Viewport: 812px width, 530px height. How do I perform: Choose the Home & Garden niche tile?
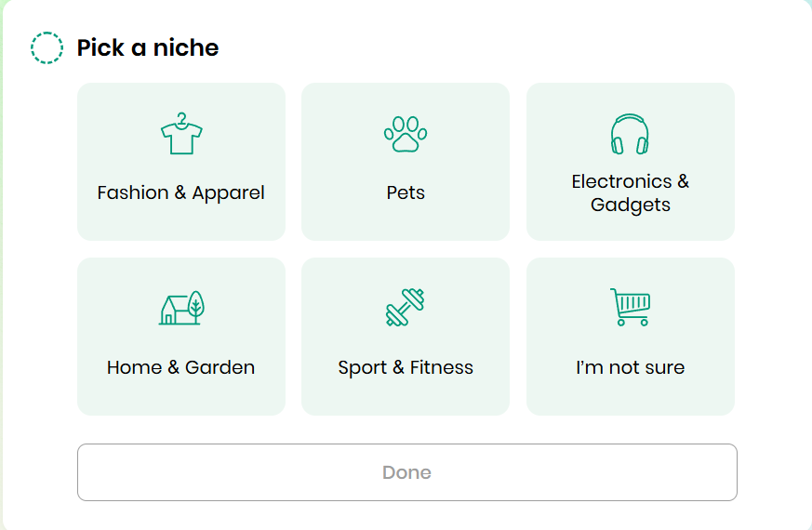coord(181,337)
